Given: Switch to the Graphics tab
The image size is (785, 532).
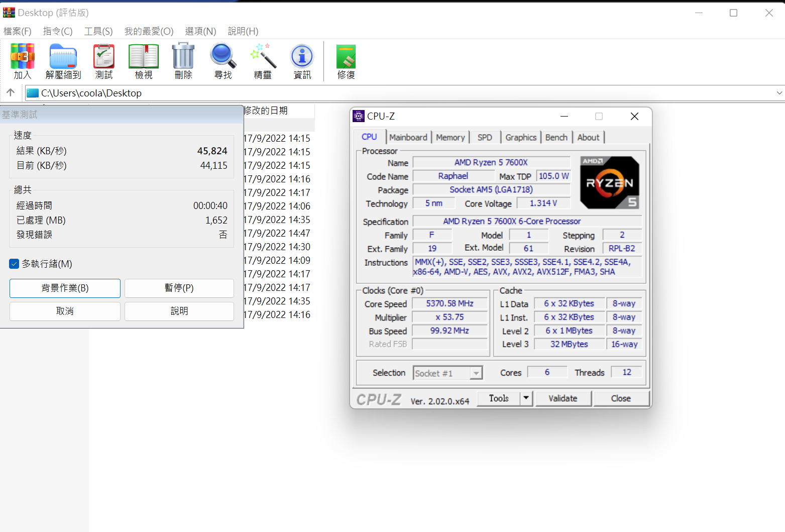Looking at the screenshot, I should [521, 137].
